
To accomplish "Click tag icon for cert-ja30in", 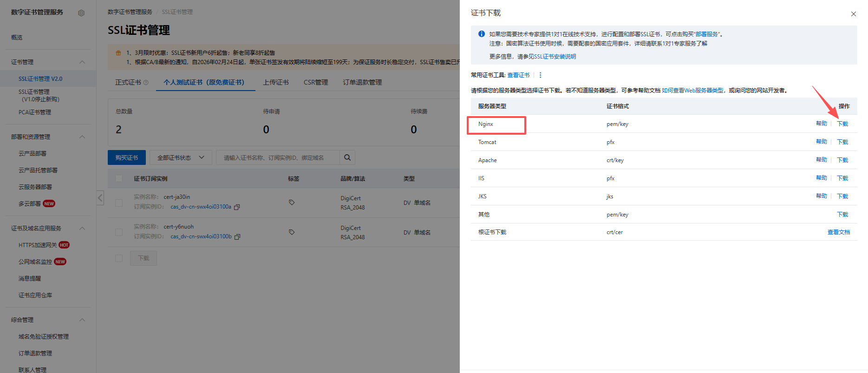I will pyautogui.click(x=292, y=203).
